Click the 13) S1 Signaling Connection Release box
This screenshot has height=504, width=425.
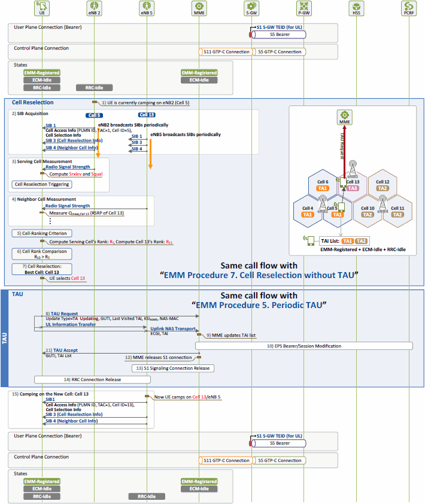pos(173,368)
